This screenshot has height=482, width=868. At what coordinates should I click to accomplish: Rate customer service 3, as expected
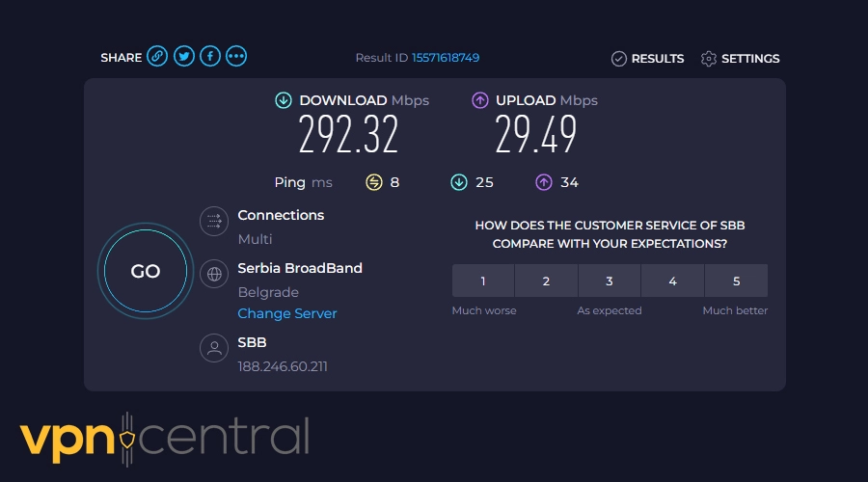[x=610, y=281]
